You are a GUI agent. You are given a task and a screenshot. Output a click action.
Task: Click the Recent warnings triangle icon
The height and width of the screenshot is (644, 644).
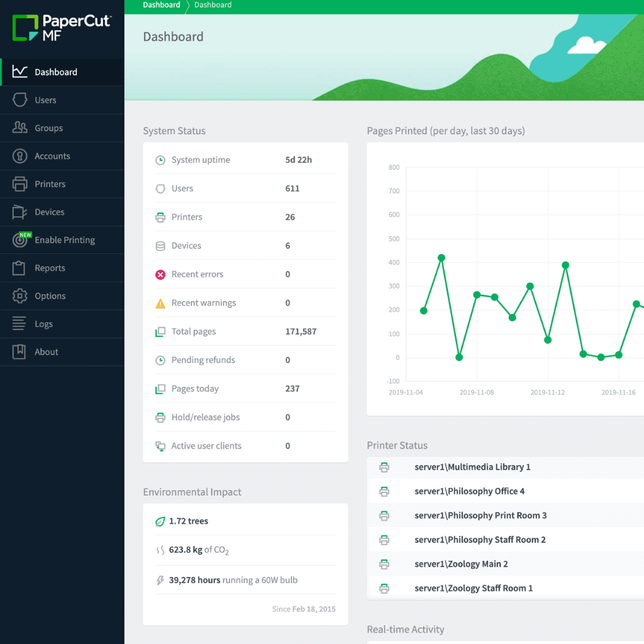pos(160,303)
